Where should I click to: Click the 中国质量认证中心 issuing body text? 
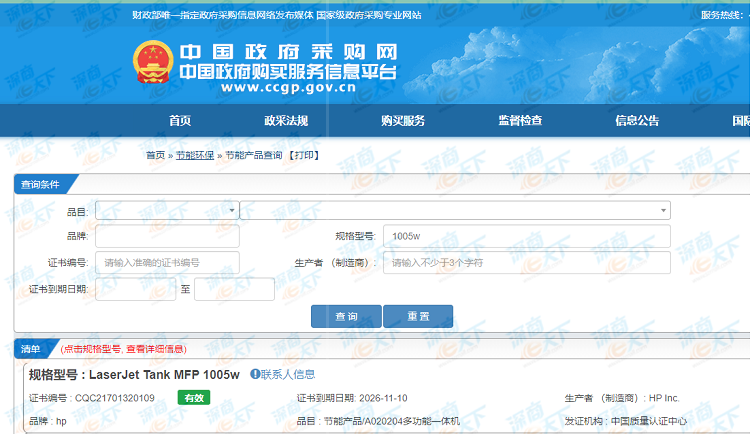click(649, 421)
